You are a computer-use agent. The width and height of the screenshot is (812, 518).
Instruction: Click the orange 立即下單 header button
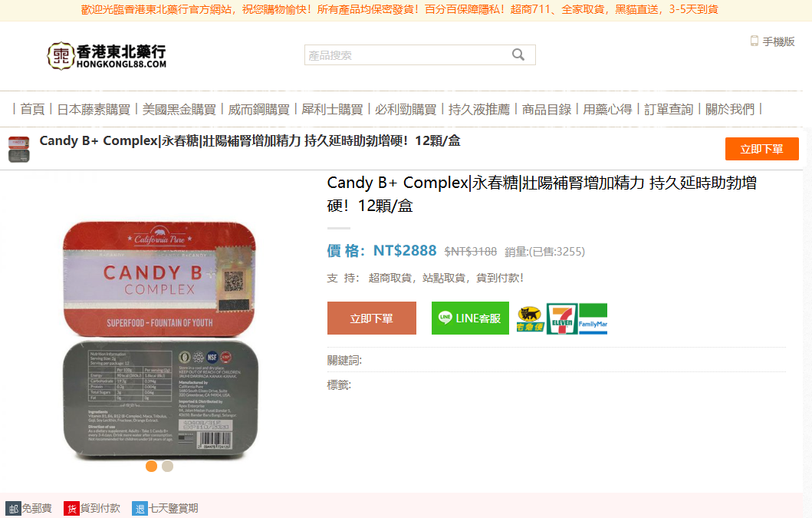tap(761, 149)
